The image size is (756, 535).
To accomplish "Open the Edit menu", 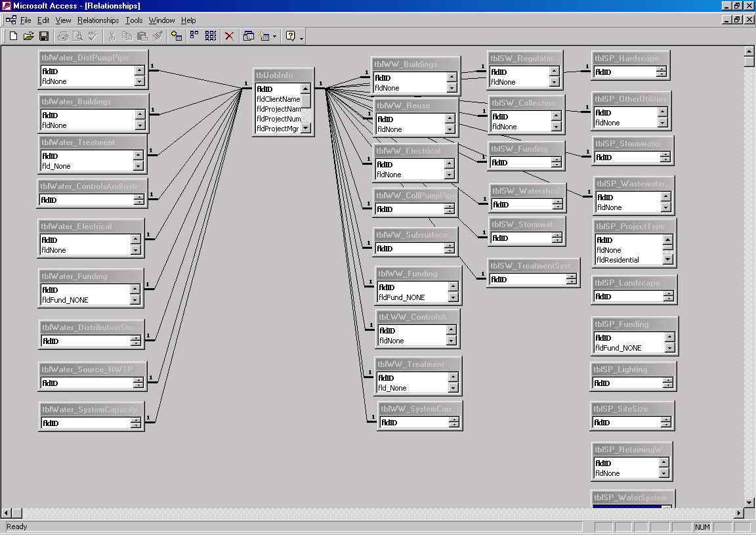I will (x=43, y=20).
